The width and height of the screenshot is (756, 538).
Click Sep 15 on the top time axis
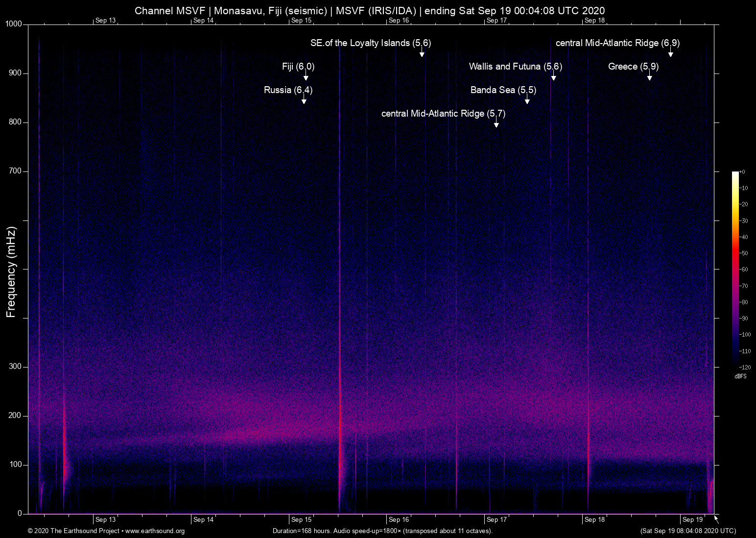click(301, 21)
